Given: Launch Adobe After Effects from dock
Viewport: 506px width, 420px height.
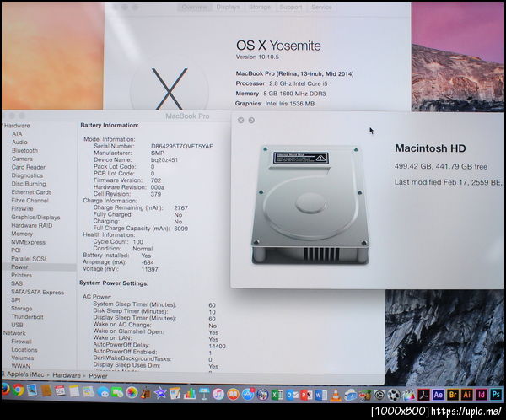Looking at the screenshot, I should [x=439, y=395].
